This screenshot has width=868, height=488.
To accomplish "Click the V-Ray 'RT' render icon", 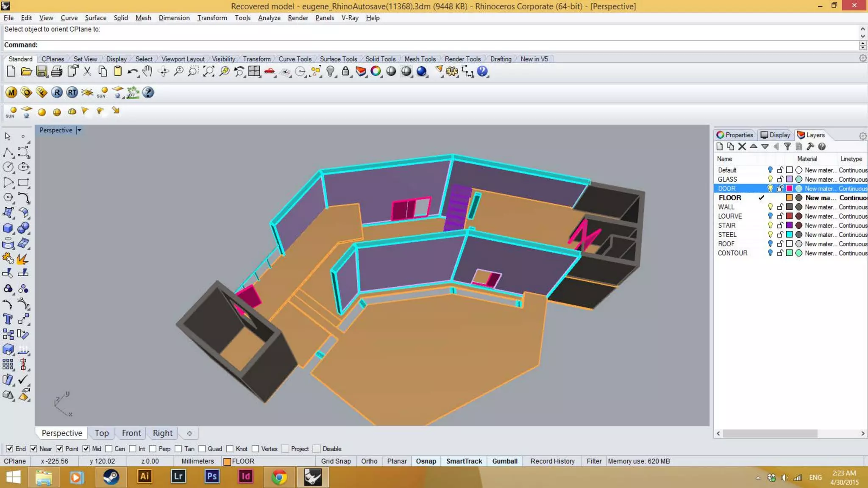I will click(x=72, y=92).
